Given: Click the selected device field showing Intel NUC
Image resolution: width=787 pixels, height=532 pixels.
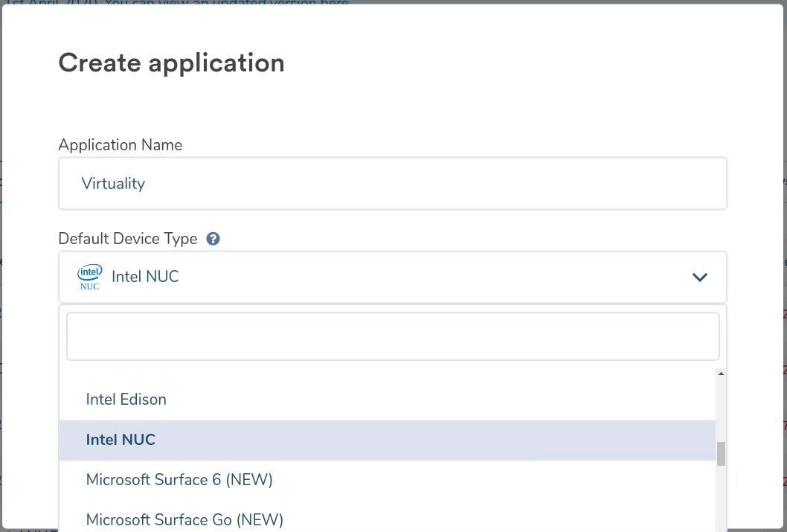Looking at the screenshot, I should [x=393, y=276].
